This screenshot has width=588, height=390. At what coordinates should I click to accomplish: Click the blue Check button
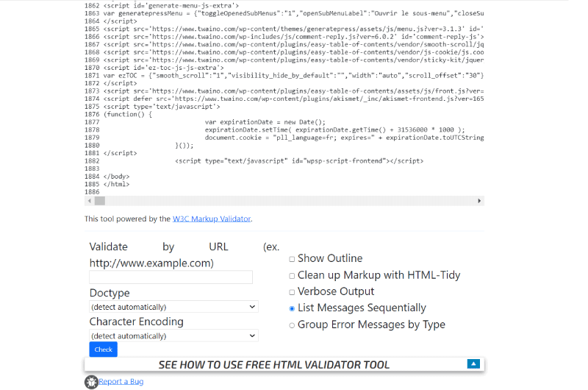103,350
